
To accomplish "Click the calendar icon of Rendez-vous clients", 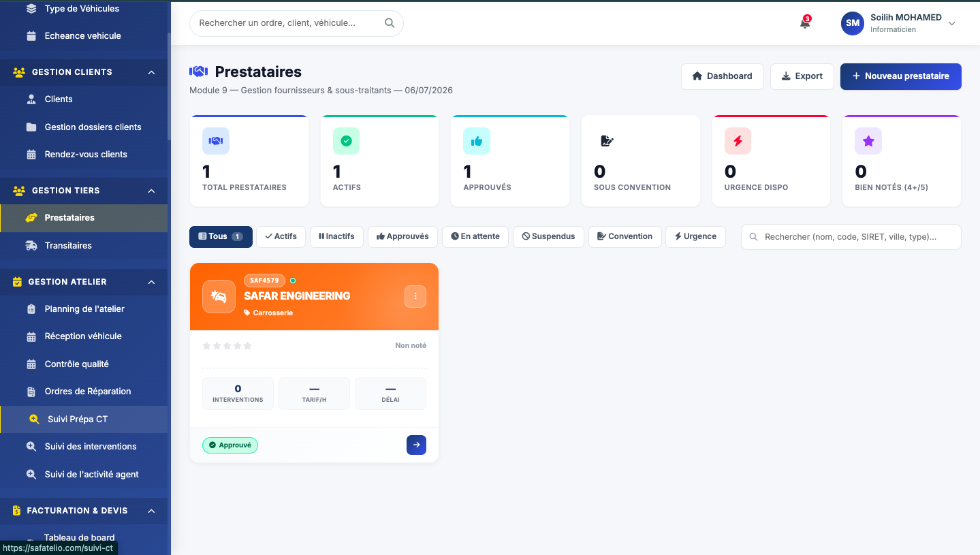I will (31, 155).
